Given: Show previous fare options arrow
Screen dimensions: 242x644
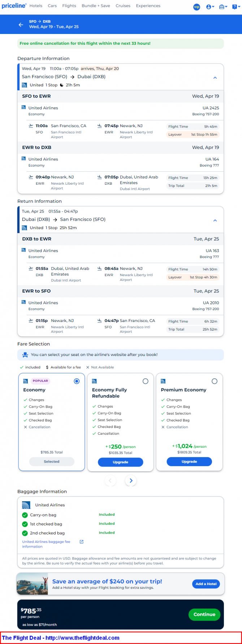Looking at the screenshot, I should [111, 481].
